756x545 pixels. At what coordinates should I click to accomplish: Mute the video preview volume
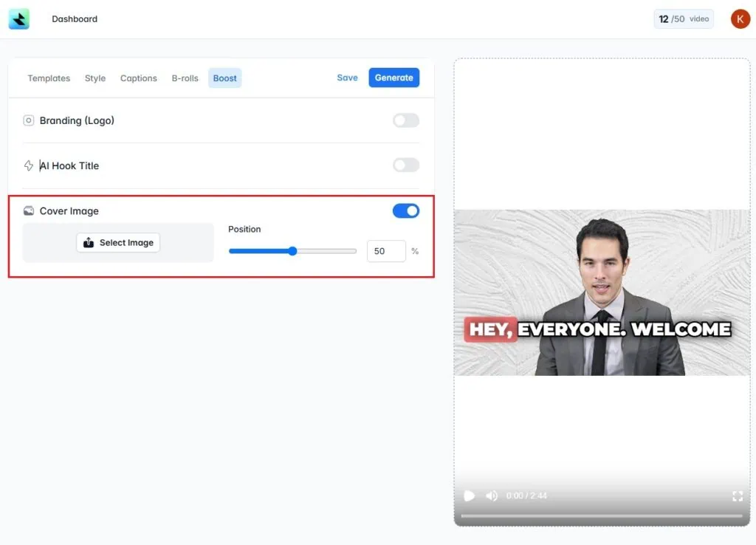point(491,496)
